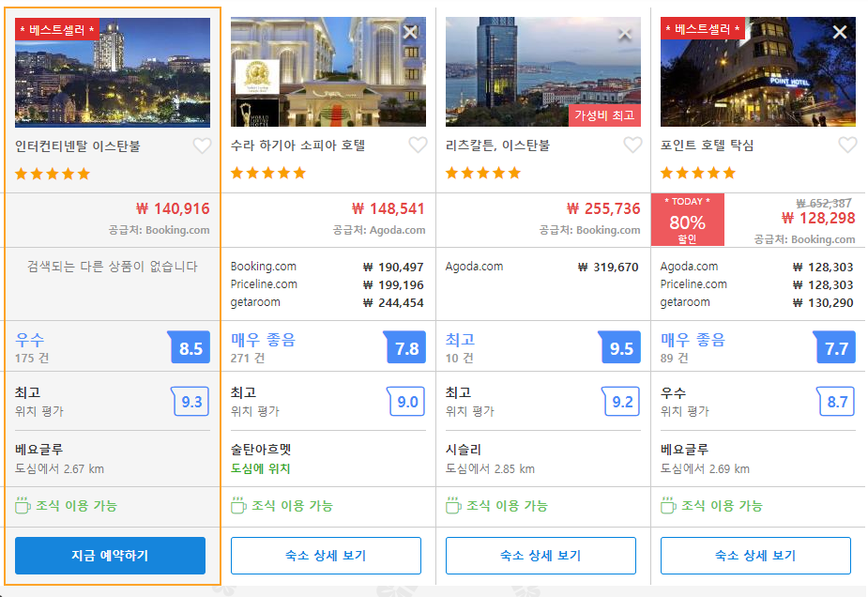The height and width of the screenshot is (597, 868).
Task: Click five-star rating of 리츠칼튼, 이스탄불
Action: pyautogui.click(x=483, y=173)
